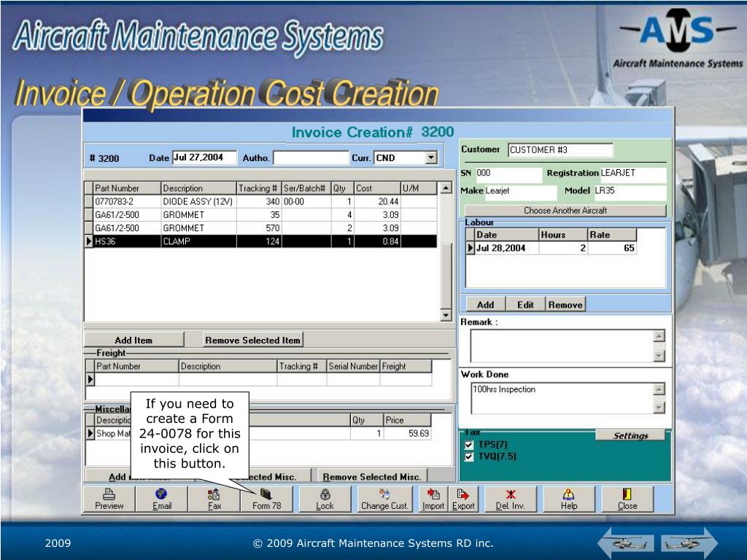Click the Autho. input field
747x560 pixels.
point(311,157)
